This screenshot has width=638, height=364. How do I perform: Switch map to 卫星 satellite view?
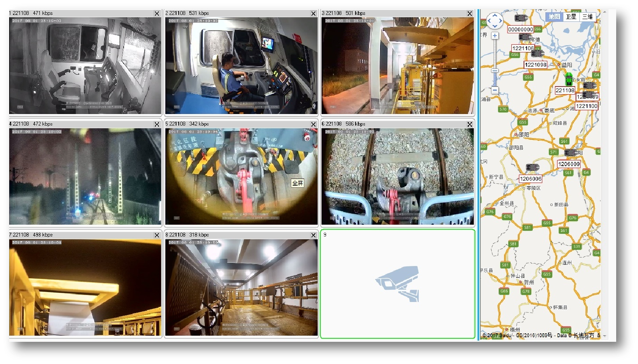tap(571, 16)
